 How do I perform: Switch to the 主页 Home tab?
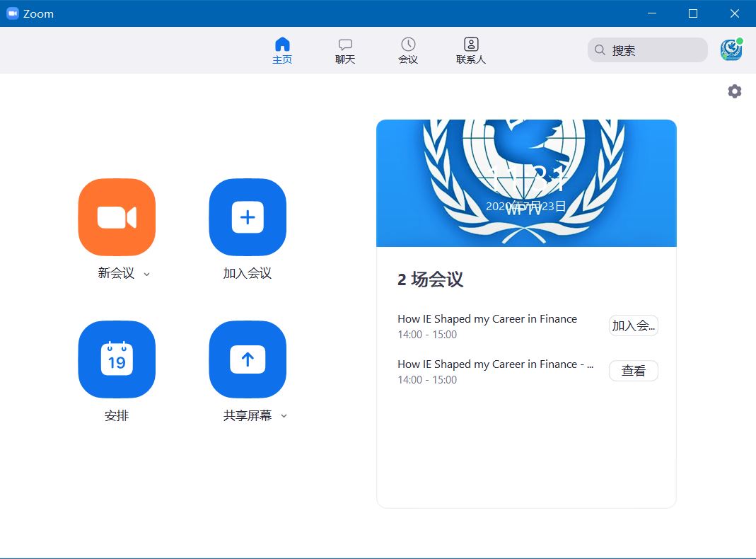[x=282, y=51]
